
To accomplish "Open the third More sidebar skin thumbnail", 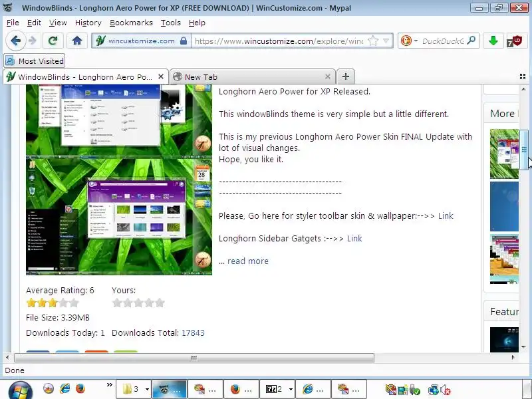I will 504,259.
